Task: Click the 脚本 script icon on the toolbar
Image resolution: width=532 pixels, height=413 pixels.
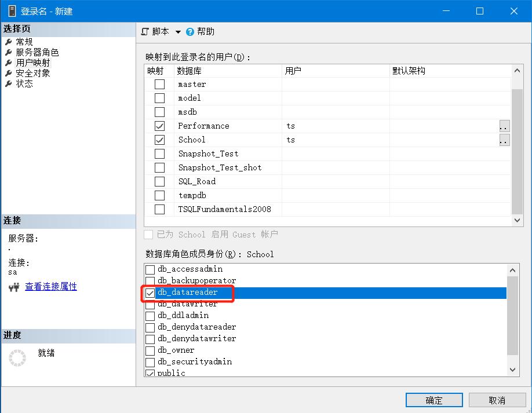Action: click(145, 31)
